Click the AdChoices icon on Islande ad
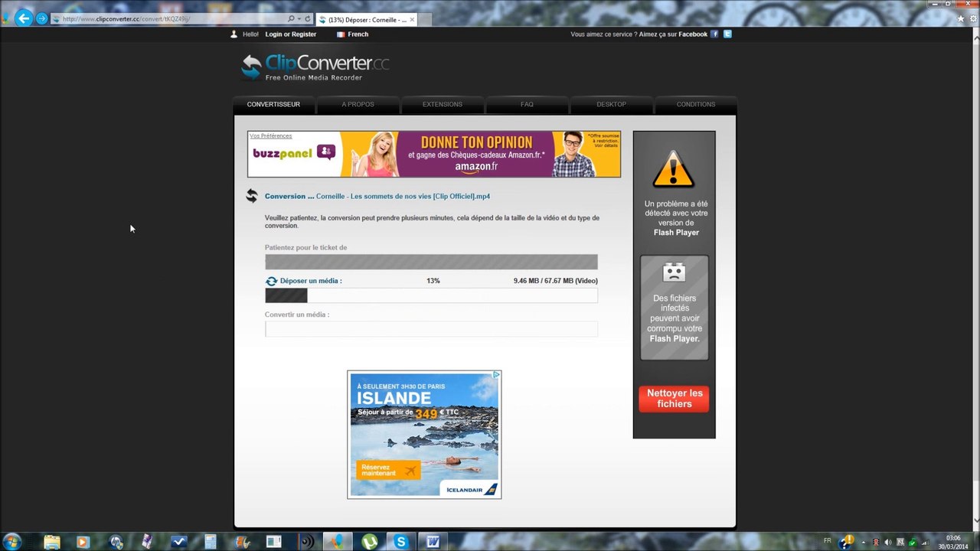 (496, 375)
